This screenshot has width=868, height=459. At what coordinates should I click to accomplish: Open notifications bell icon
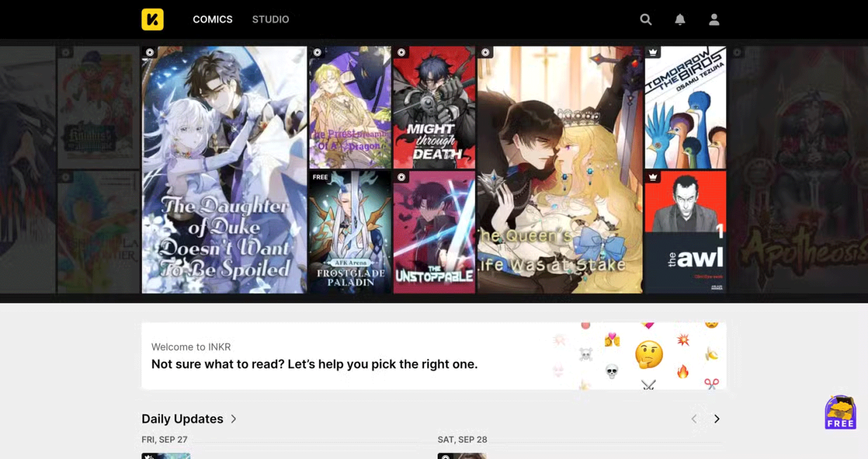pos(680,19)
